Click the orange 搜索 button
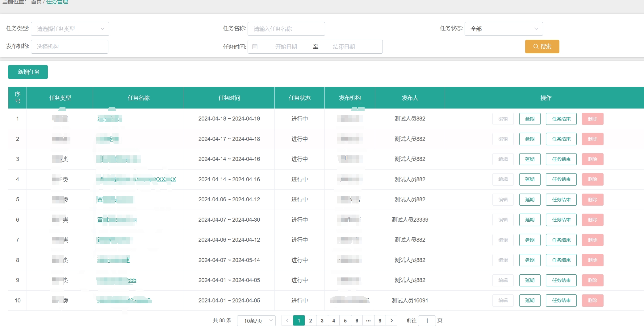The height and width of the screenshot is (328, 644). [x=542, y=47]
